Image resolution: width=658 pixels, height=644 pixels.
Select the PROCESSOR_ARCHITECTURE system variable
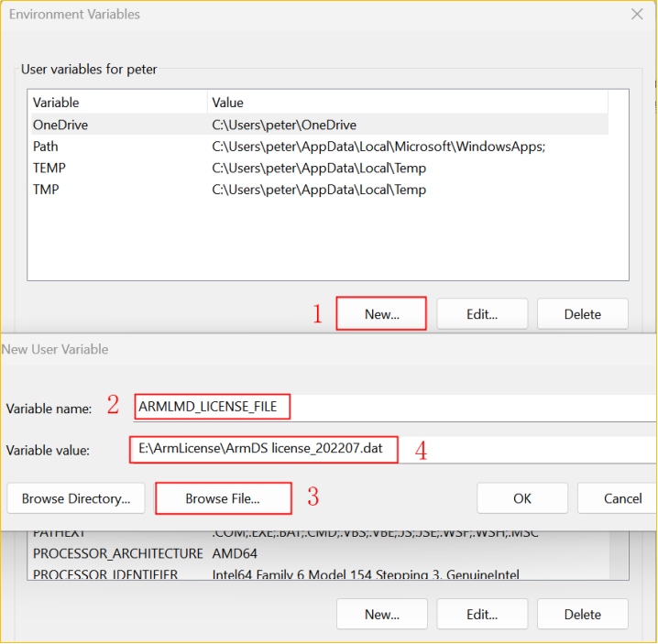[117, 553]
